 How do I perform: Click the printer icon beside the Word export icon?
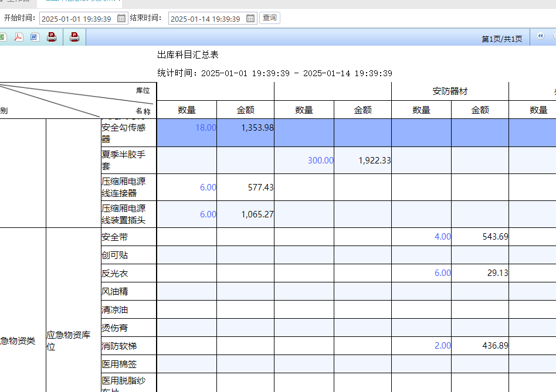[52, 38]
